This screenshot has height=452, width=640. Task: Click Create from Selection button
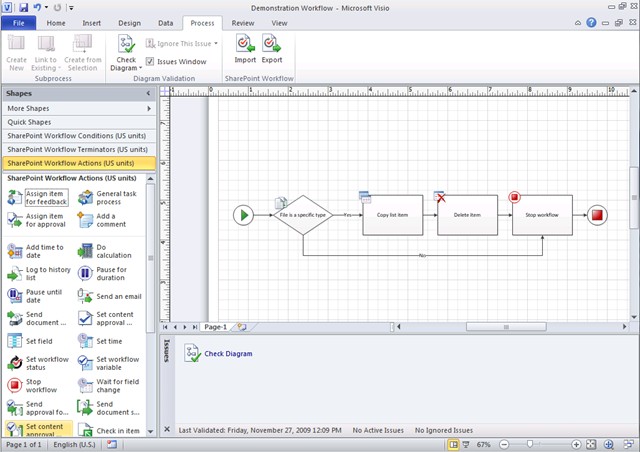point(82,53)
